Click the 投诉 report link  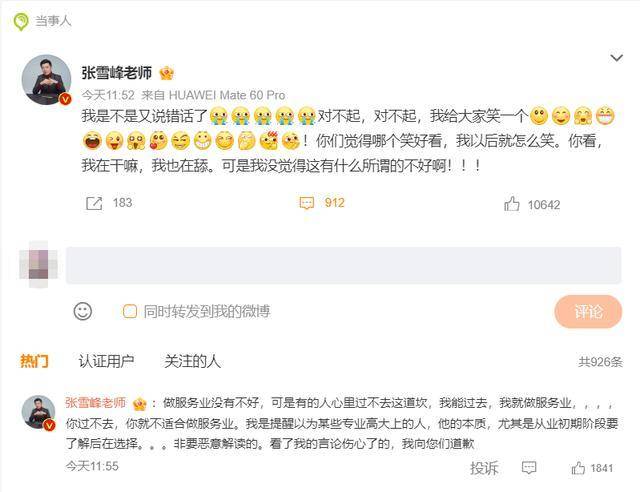click(x=484, y=468)
